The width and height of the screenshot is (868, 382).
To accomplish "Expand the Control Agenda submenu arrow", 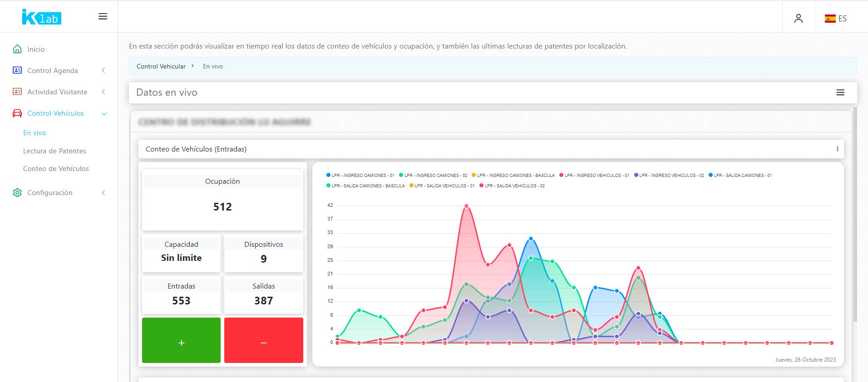I will (x=104, y=71).
